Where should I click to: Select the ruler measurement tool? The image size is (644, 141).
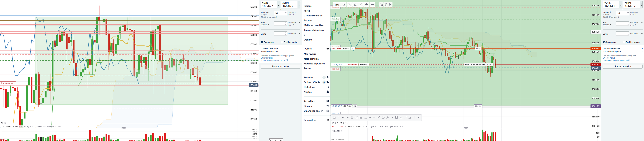[378, 117]
